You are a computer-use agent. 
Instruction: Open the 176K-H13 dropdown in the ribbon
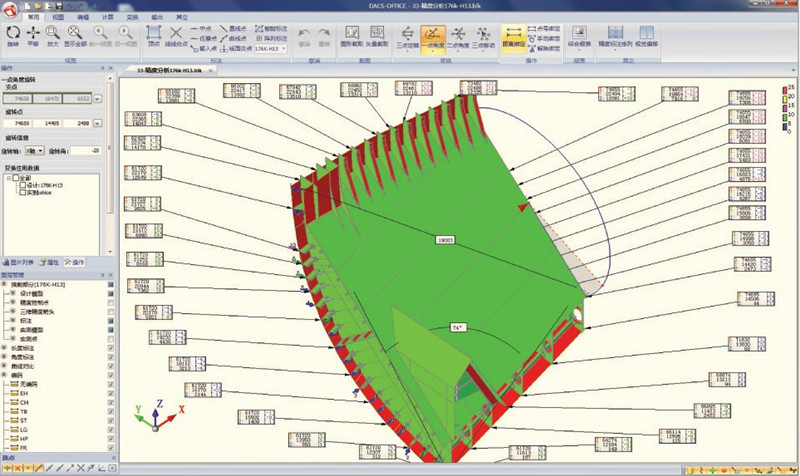click(270, 48)
